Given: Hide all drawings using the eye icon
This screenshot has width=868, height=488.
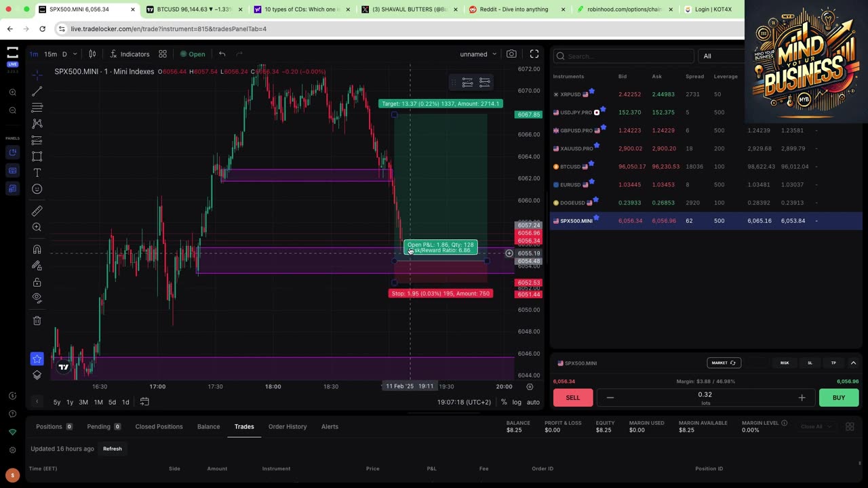Looking at the screenshot, I should point(37,298).
